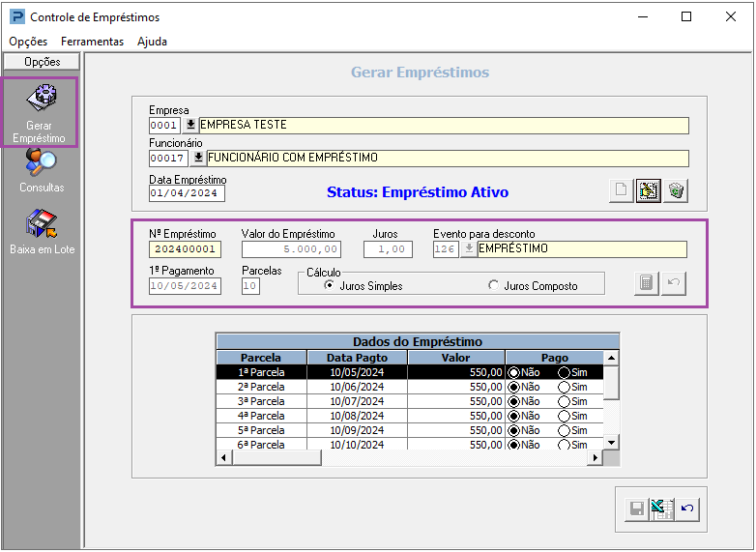Click the Valor do Empréstimo field
Viewport: 756px width, 552px height.
[x=291, y=249]
